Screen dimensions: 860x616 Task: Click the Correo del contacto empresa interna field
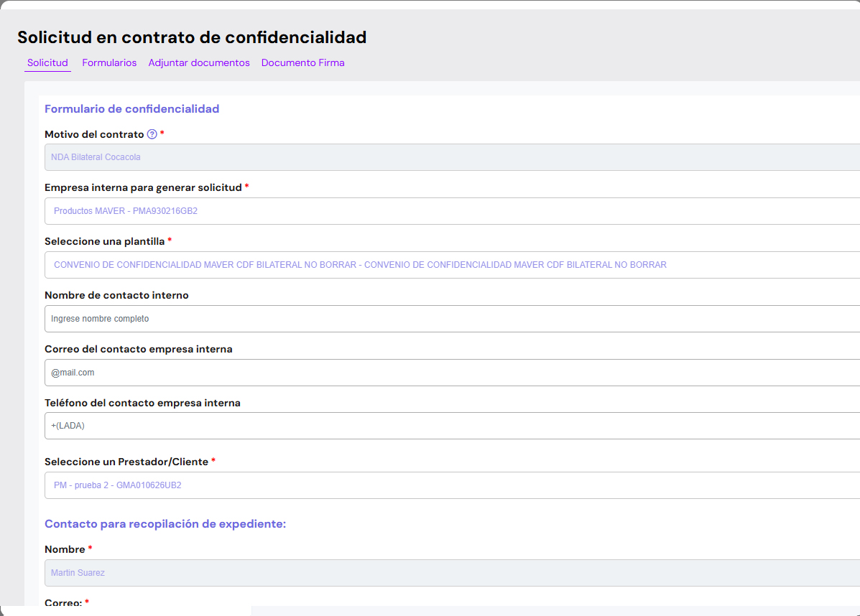pyautogui.click(x=431, y=372)
